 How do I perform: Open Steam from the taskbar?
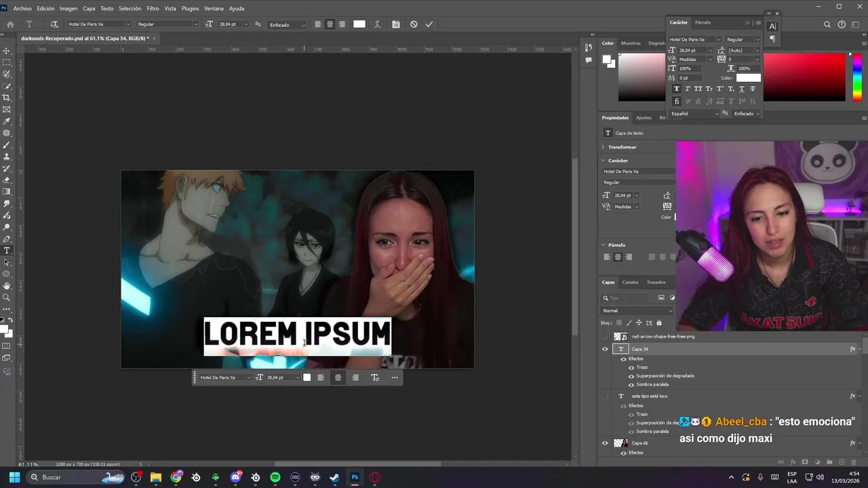click(x=334, y=477)
